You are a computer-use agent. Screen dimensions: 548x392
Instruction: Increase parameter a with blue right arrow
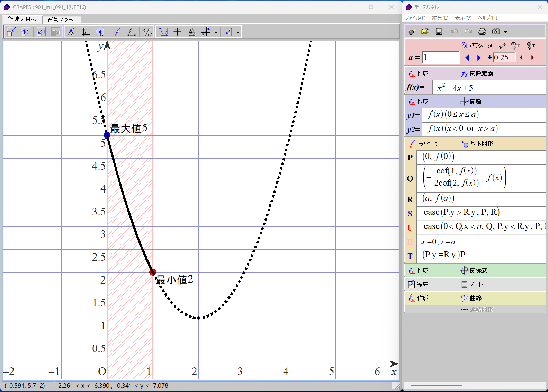[x=479, y=58]
